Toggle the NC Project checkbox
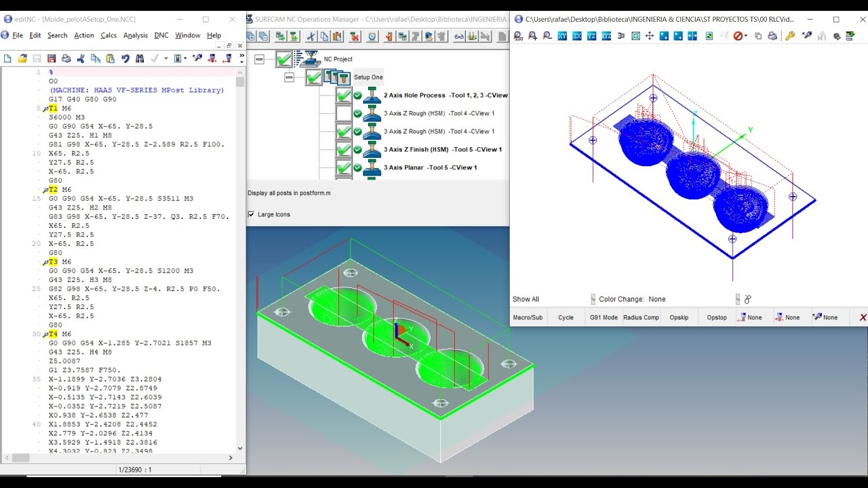The image size is (868, 488). [283, 59]
